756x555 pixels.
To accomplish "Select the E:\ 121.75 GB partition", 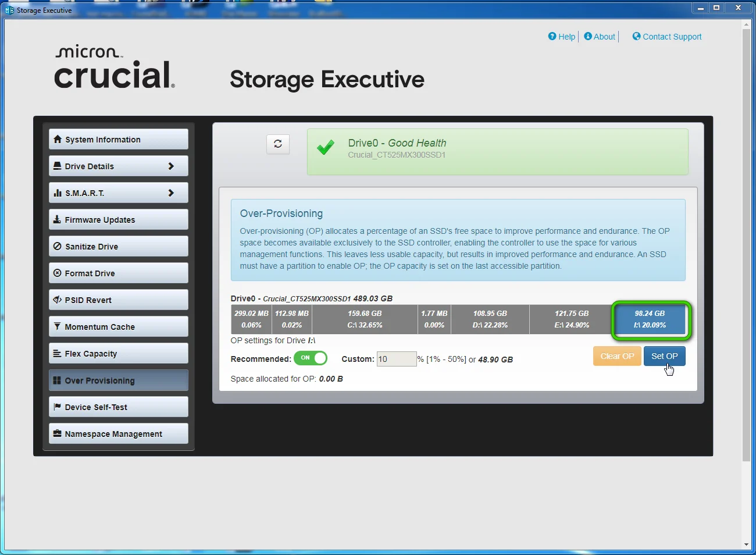I will 572,319.
